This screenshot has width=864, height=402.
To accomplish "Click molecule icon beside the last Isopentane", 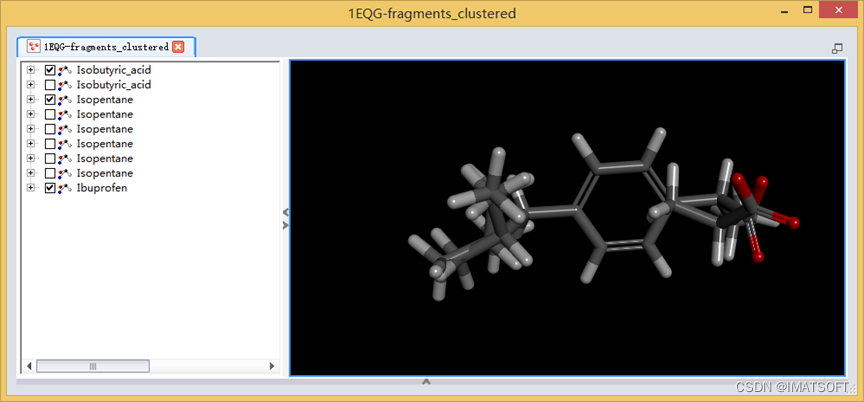I will pos(65,173).
